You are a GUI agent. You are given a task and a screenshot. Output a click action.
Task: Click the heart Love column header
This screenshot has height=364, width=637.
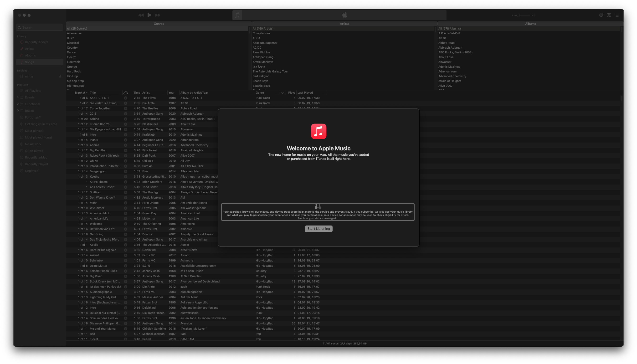282,93
